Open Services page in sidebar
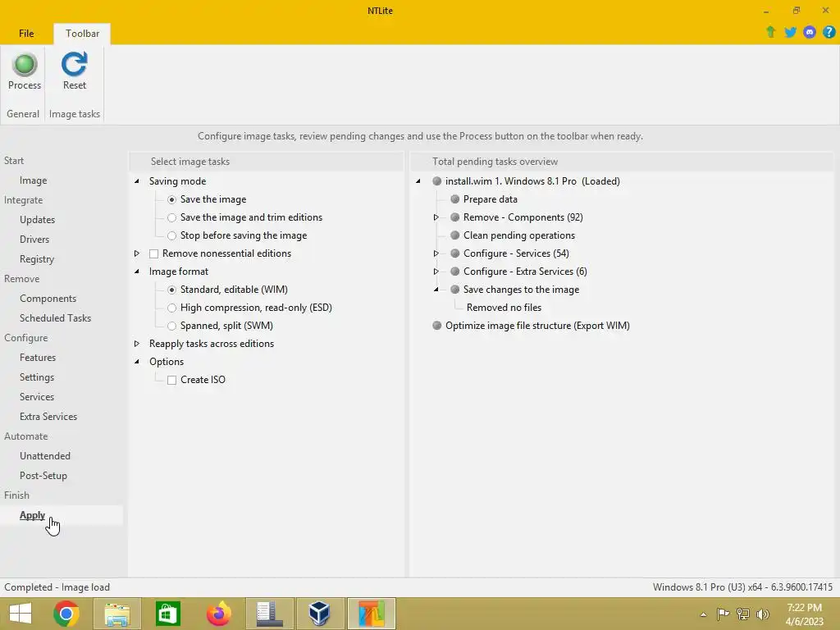 pos(36,397)
